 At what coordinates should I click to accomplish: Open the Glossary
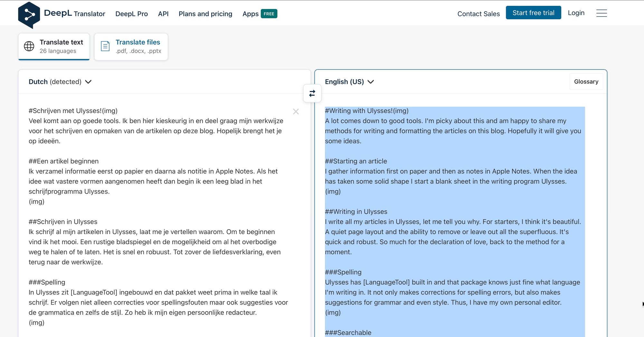[x=586, y=81]
